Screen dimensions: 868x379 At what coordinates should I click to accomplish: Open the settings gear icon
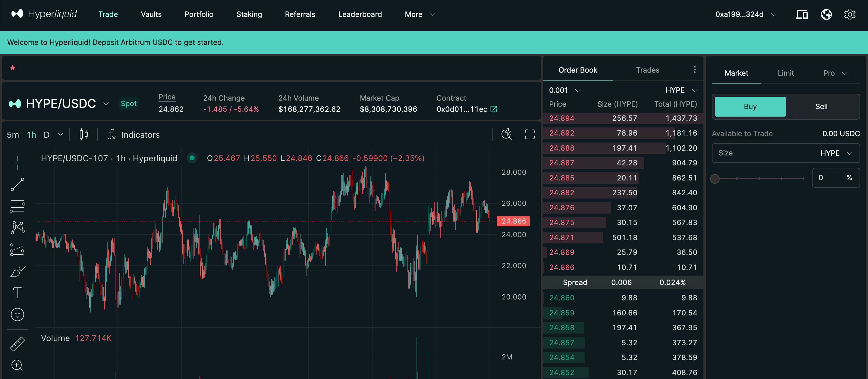click(850, 14)
